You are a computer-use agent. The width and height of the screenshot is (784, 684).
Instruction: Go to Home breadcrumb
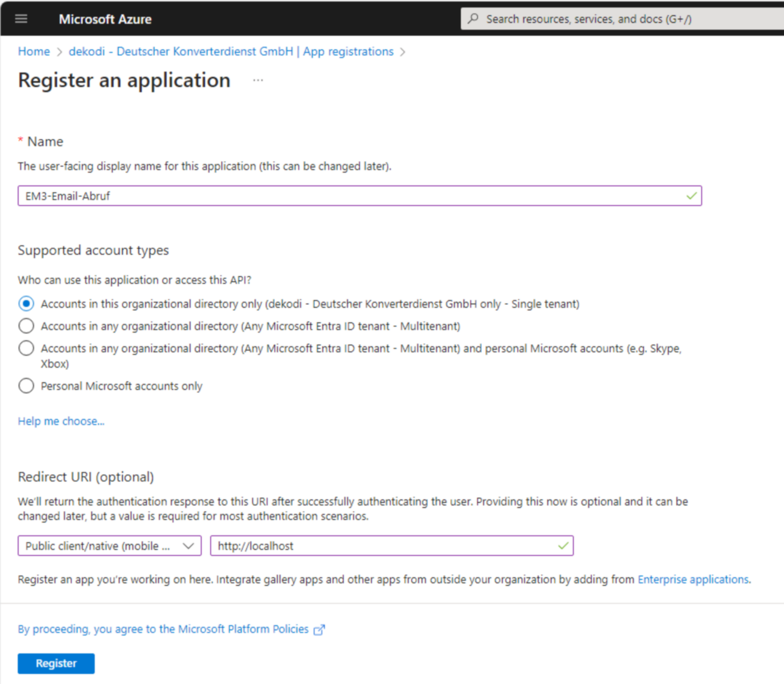[x=34, y=52]
